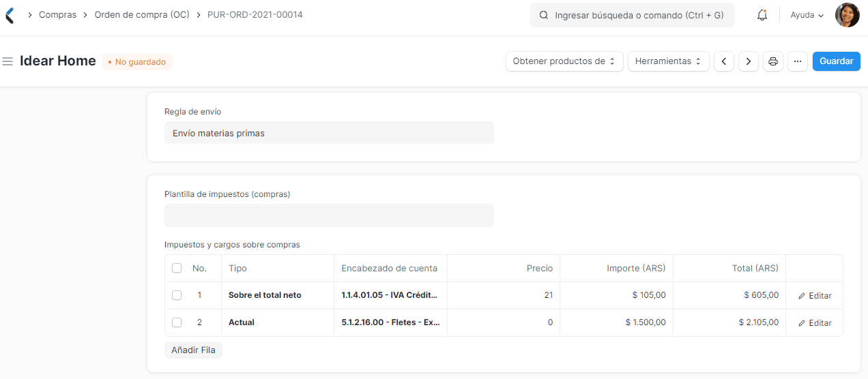This screenshot has height=379, width=868.
Task: Click the Importe (ARS) column header
Action: (x=617, y=269)
